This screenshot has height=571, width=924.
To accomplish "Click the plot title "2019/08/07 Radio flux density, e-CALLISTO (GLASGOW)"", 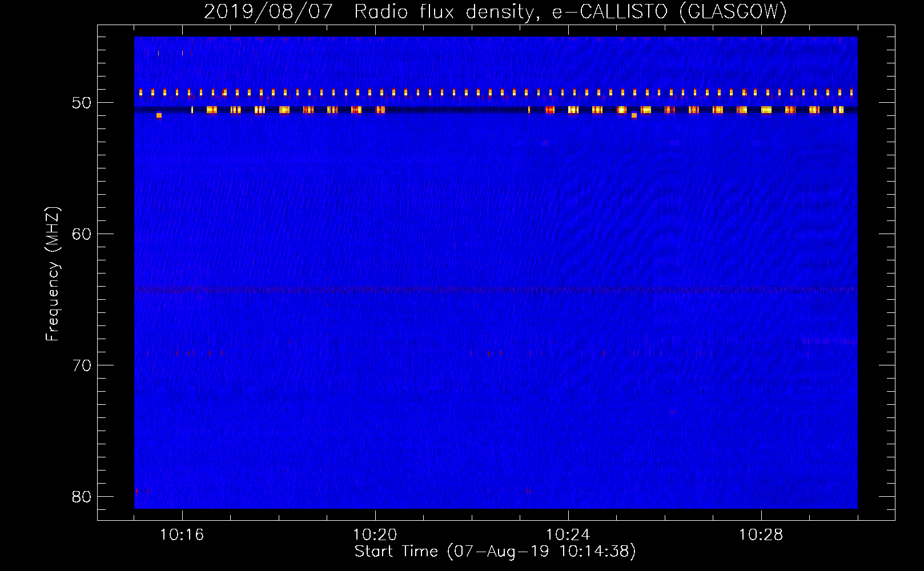I will click(x=495, y=11).
